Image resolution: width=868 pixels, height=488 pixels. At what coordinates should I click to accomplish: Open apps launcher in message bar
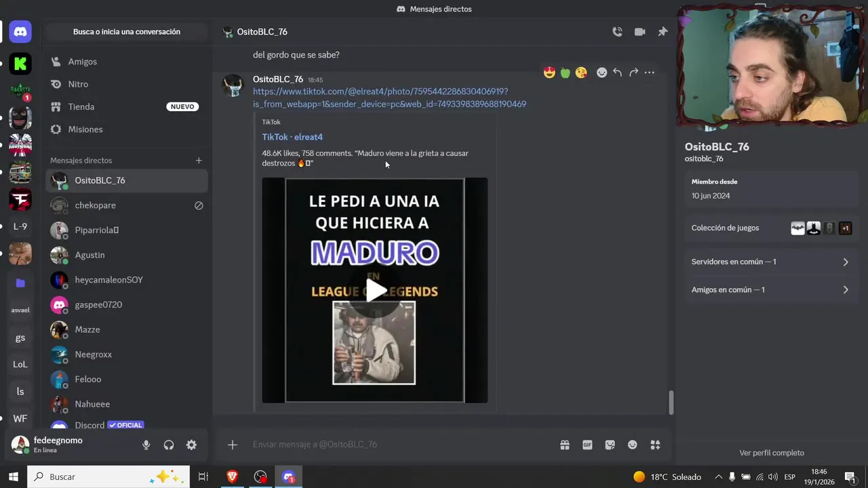(655, 445)
